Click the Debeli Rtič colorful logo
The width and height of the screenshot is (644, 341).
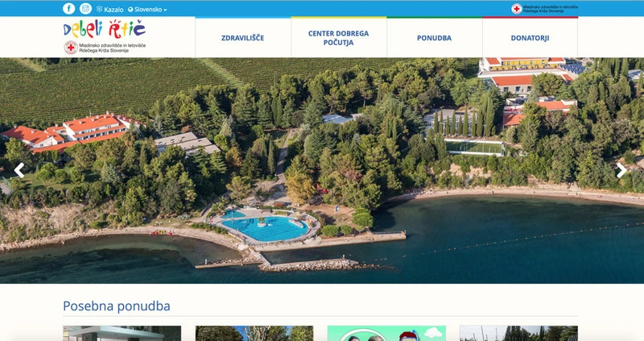pyautogui.click(x=105, y=29)
